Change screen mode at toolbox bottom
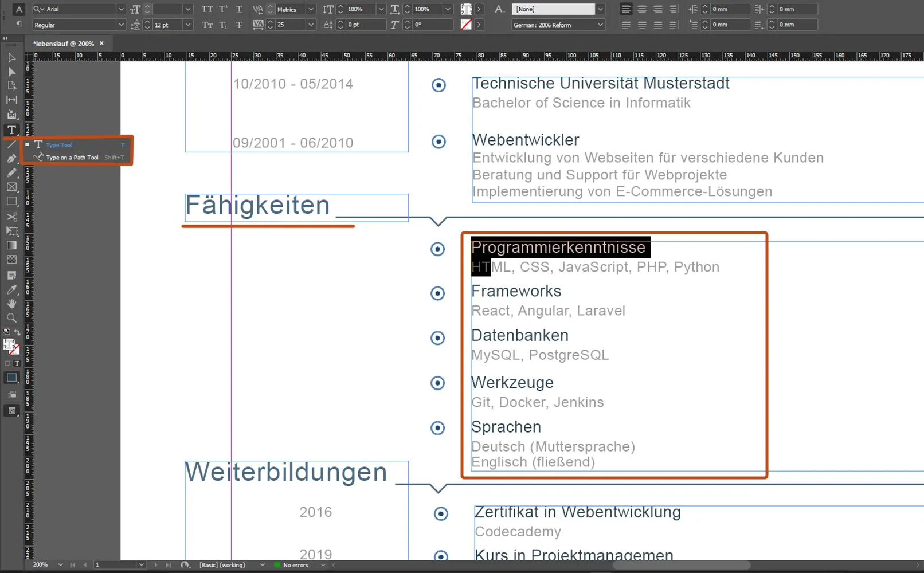924x573 pixels. (11, 410)
